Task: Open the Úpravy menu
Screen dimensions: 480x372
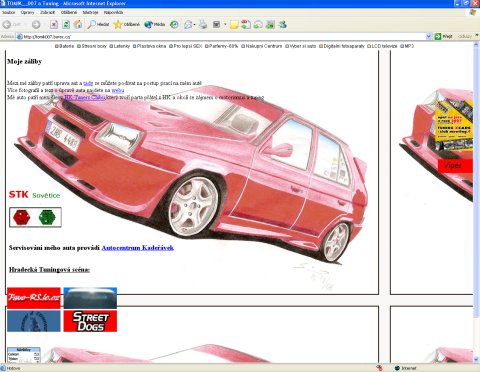Action: pos(27,12)
